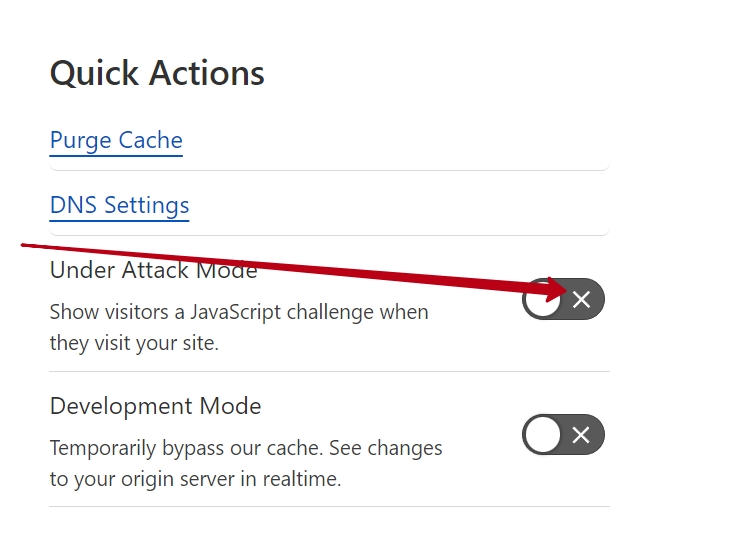Viewport: 746px width, 536px height.
Task: Turn on Development Mode switch
Action: 563,435
